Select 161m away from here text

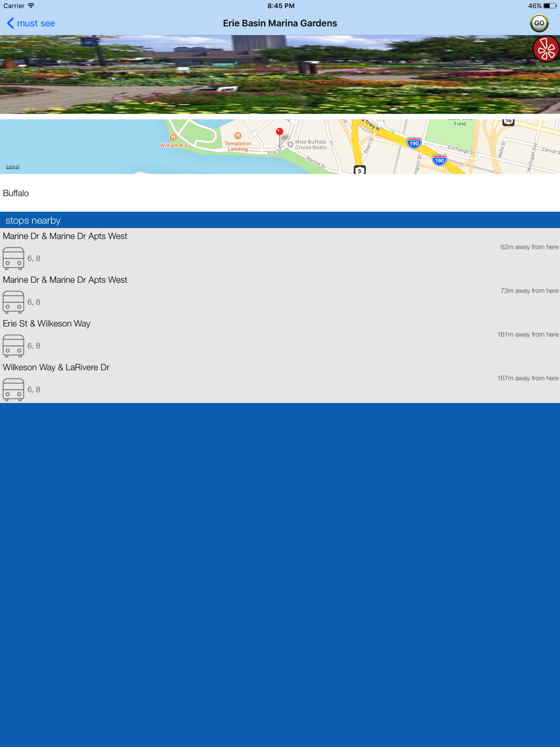[528, 334]
